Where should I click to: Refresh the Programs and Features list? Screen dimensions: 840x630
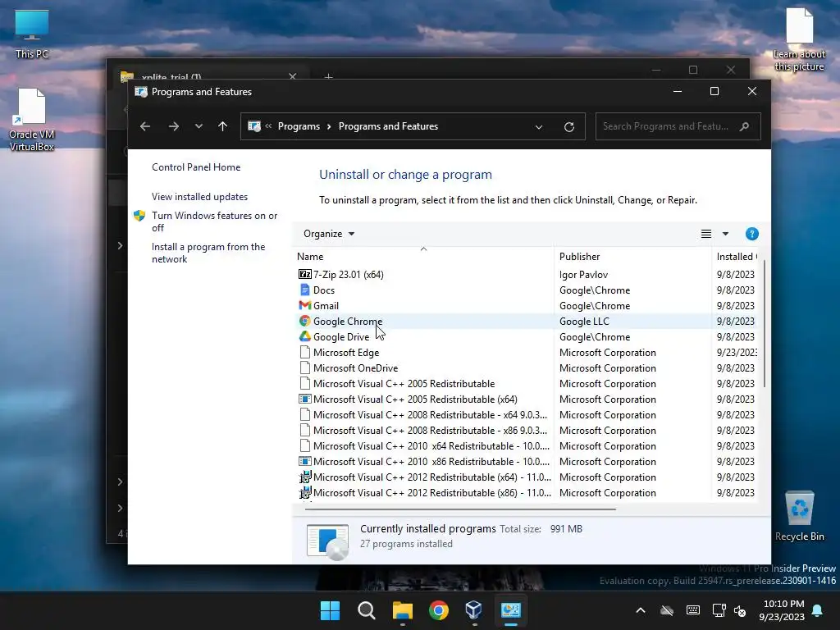pos(569,127)
